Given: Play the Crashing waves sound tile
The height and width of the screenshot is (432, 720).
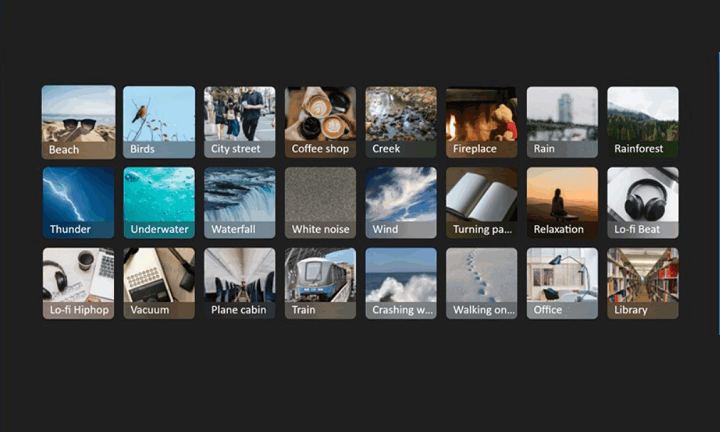Looking at the screenshot, I should [x=401, y=283].
